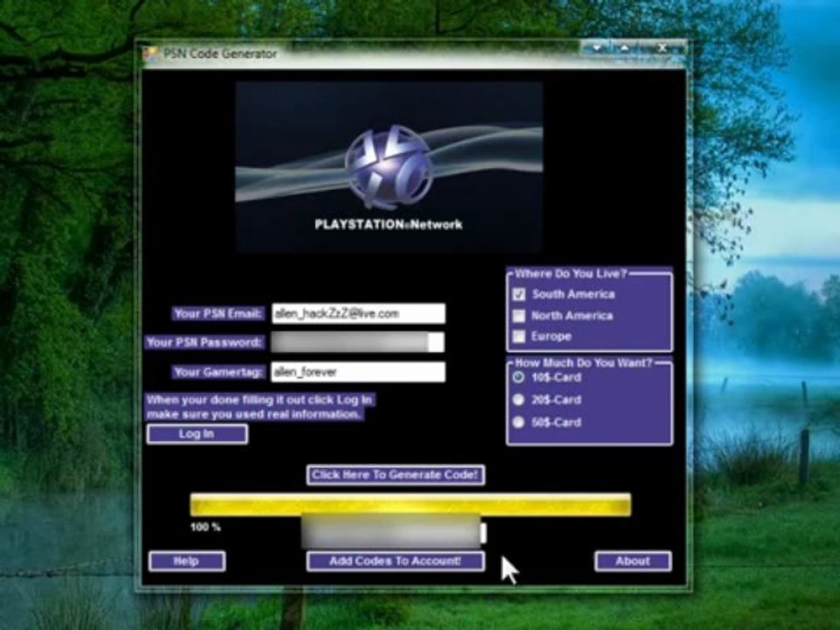Viewport: 840px width, 630px height.
Task: Click the 'Your PSN Email:' label
Action: (218, 313)
